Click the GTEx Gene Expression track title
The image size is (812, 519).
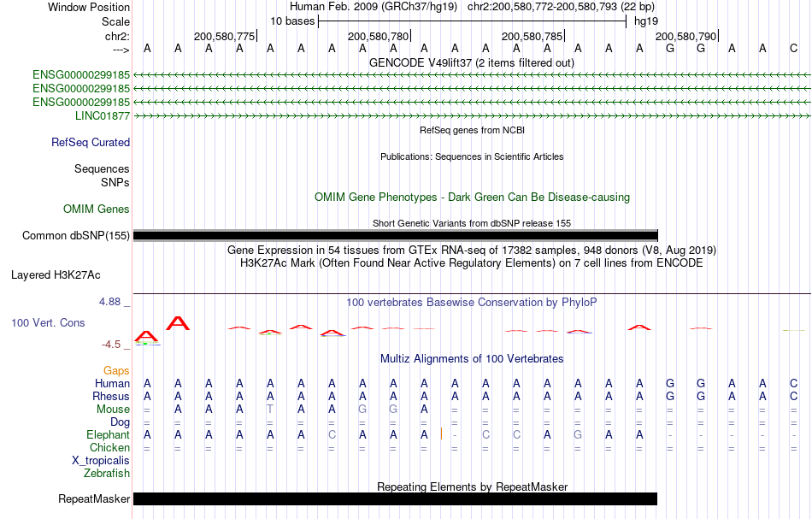tap(472, 251)
